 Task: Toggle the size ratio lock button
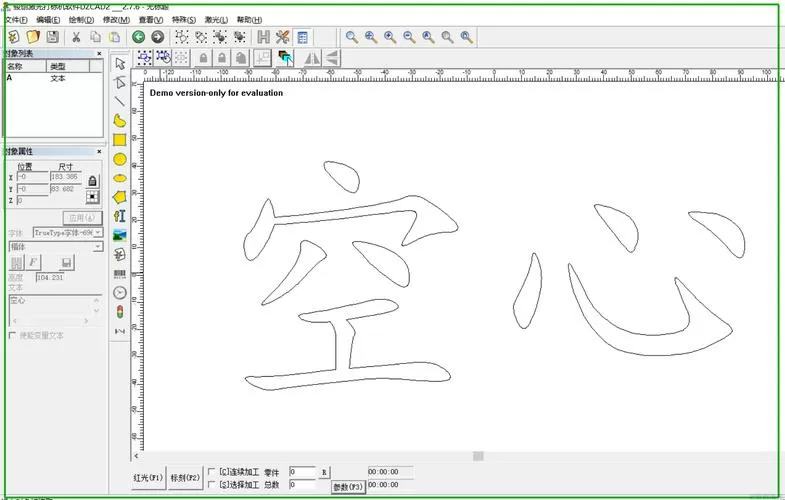tap(93, 181)
